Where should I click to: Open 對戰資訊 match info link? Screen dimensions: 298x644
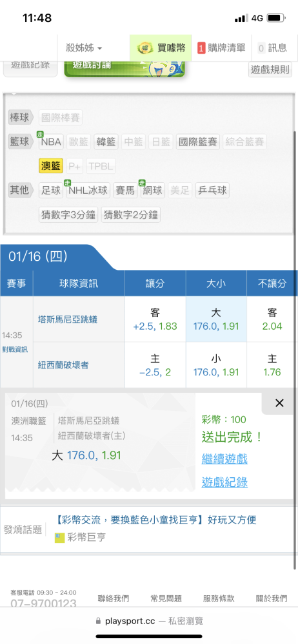(x=15, y=350)
